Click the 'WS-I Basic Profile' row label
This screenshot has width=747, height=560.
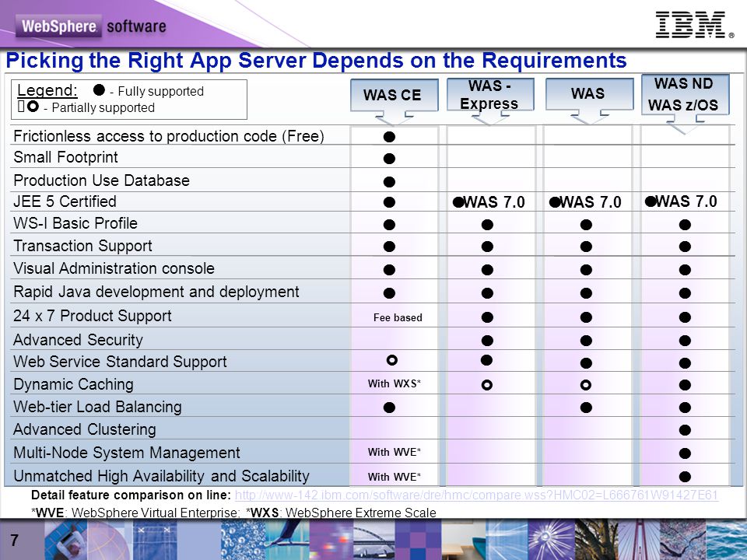75,223
